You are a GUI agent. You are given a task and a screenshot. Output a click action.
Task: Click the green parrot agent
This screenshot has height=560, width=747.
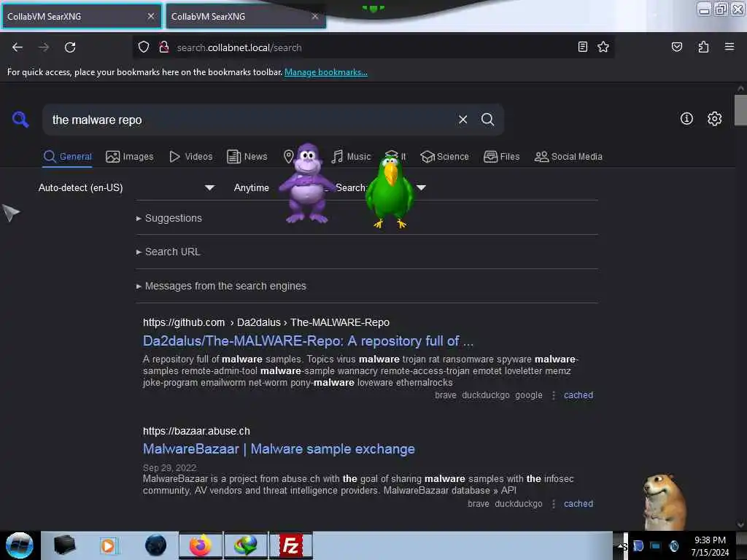pos(390,192)
